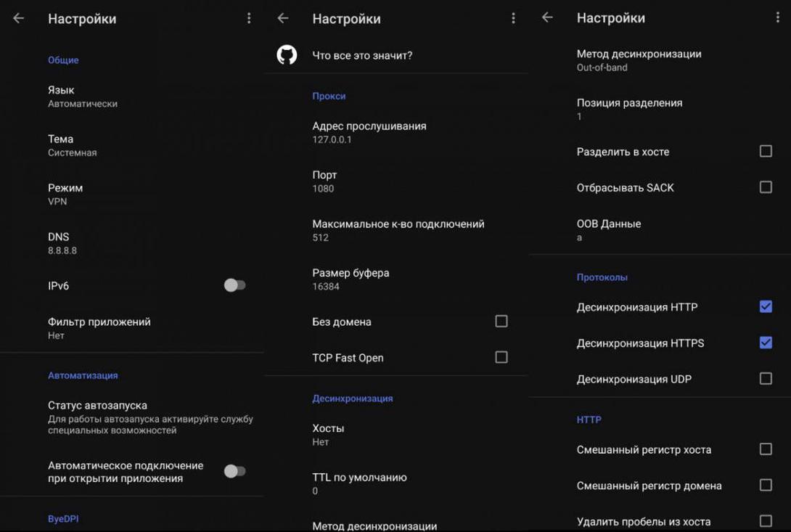Open overflow menu on the proxy settings screen
791x532 pixels.
[513, 19]
